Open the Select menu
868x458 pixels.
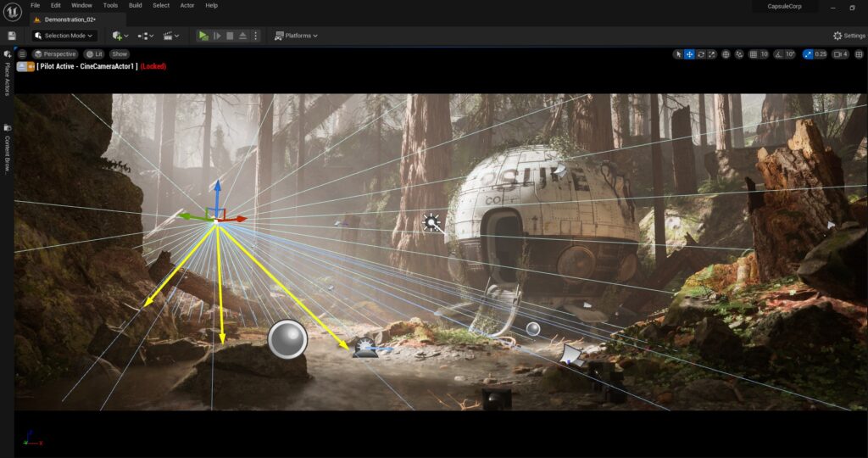tap(161, 6)
